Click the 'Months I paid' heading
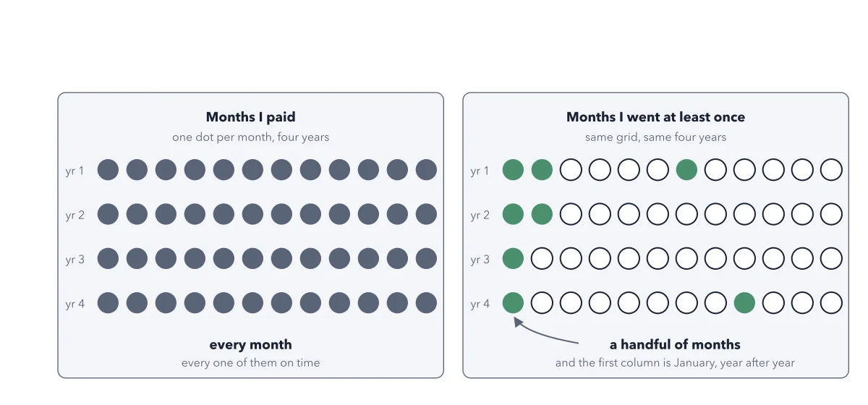The height and width of the screenshot is (405, 868). (x=251, y=117)
